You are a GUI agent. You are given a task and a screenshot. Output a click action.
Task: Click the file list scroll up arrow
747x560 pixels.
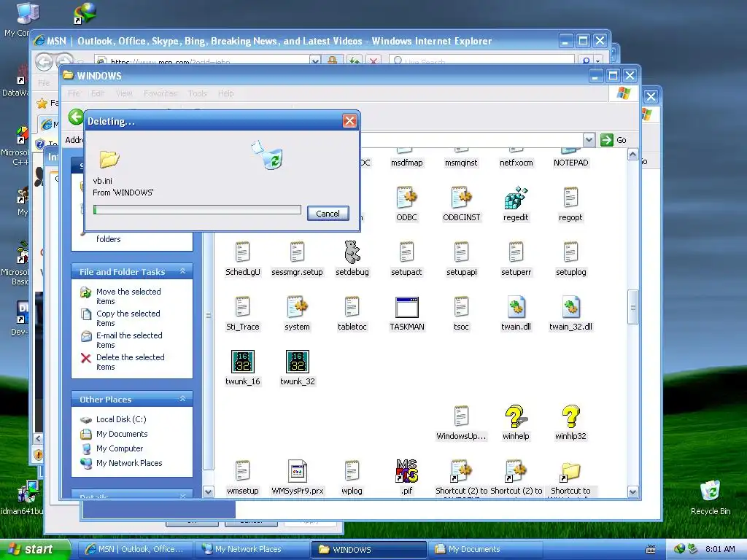point(632,155)
